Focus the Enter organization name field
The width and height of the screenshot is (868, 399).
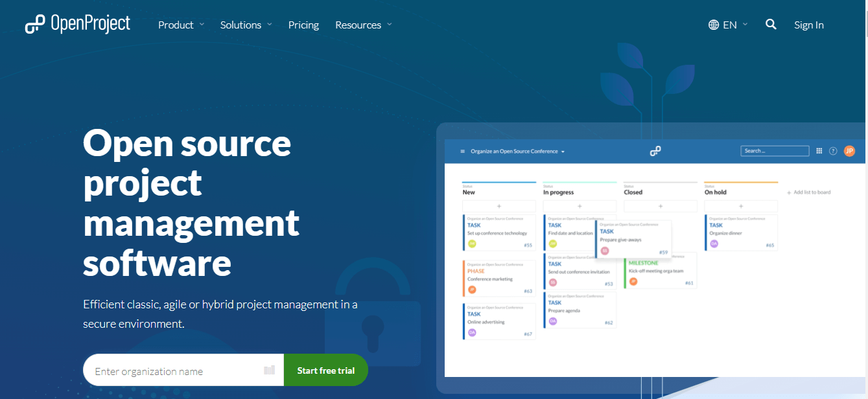click(183, 370)
